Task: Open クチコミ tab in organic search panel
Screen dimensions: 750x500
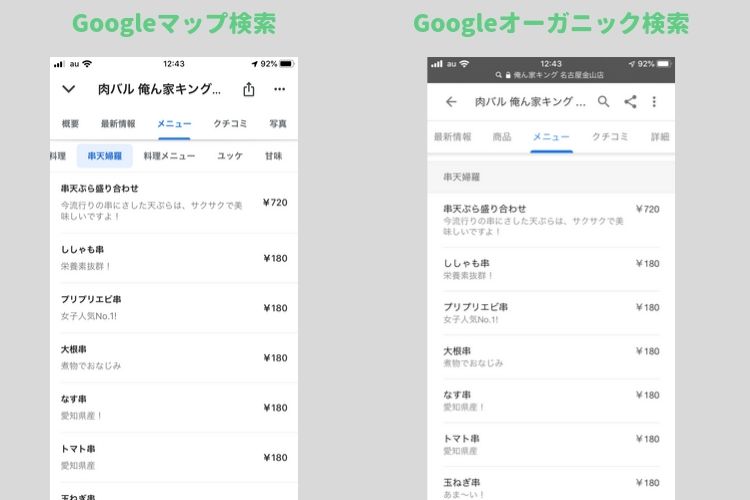Action: pos(610,137)
